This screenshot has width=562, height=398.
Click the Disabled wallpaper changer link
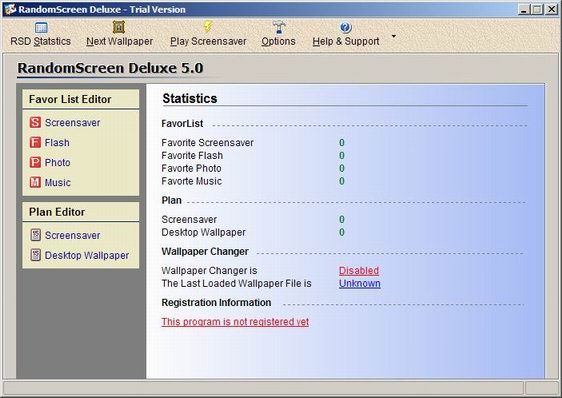pyautogui.click(x=359, y=271)
